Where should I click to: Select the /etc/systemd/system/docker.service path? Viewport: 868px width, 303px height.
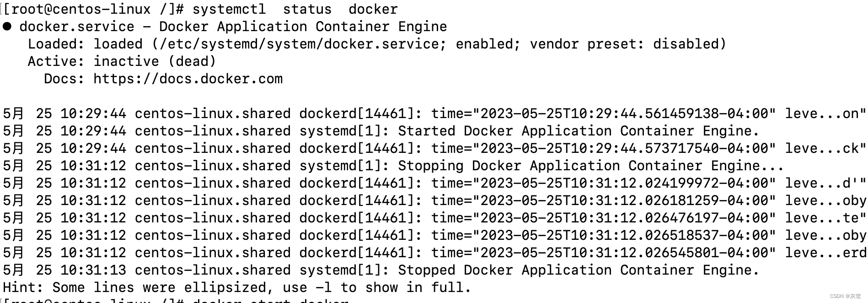299,44
